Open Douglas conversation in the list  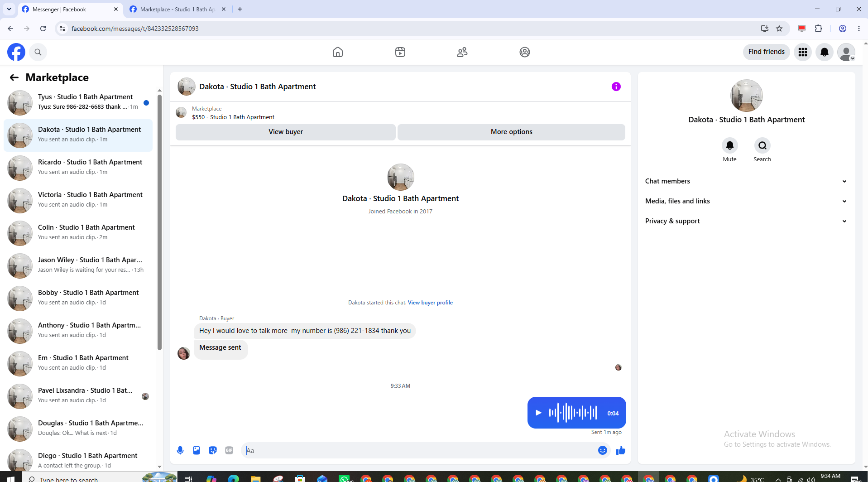point(78,429)
